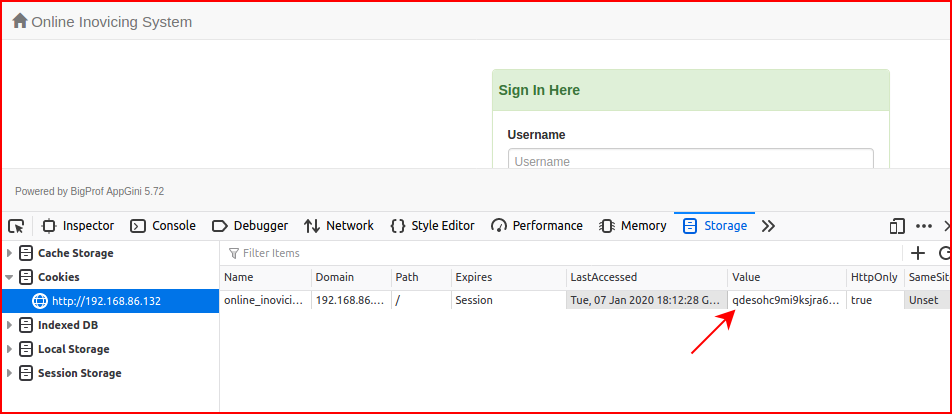Screen dimensions: 952x414
Task: Toggle responsive design mode icon
Action: tap(897, 226)
